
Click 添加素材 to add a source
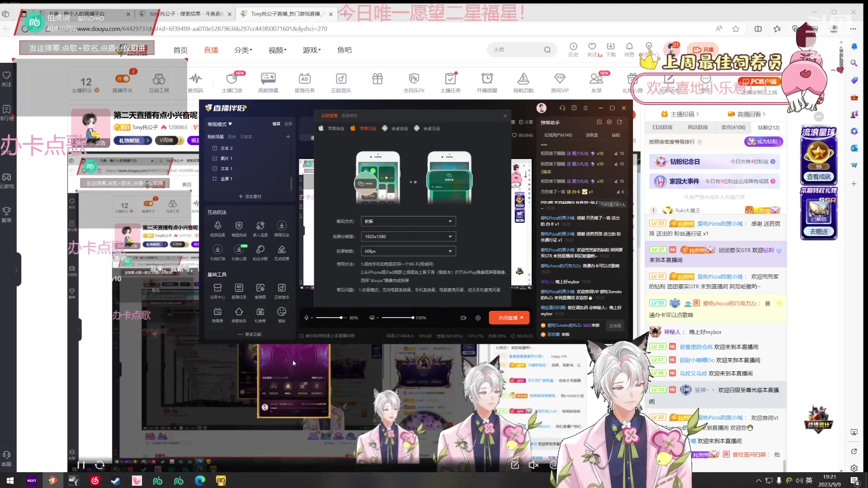[x=250, y=197]
